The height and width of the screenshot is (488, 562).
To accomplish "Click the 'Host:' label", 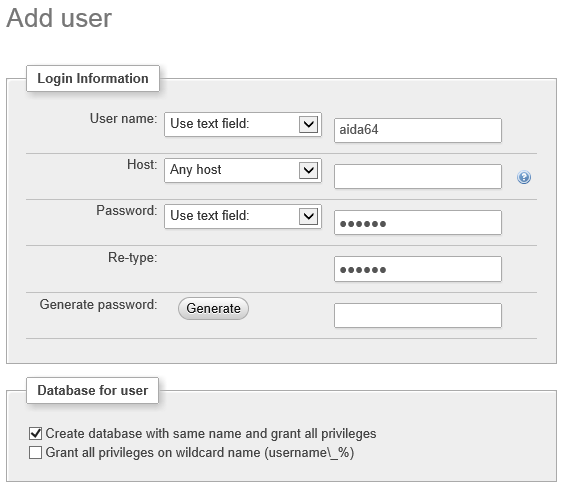I will click(142, 164).
